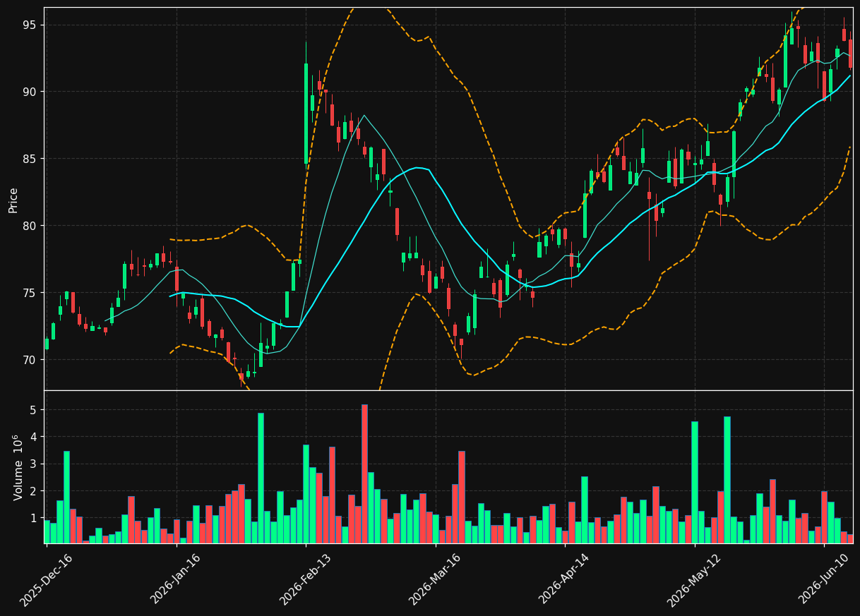Select the 2026-Feb-13 date label
Viewport: 860px width, 616px height.
(305, 580)
